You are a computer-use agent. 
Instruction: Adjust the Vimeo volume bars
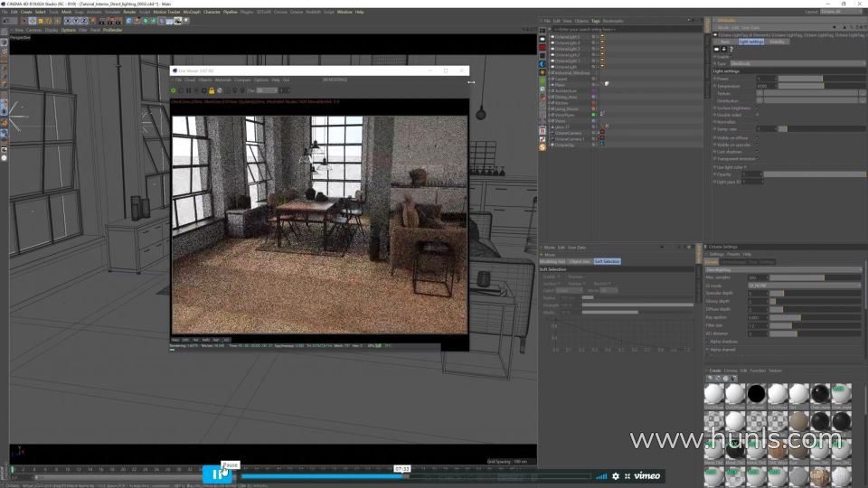(602, 476)
